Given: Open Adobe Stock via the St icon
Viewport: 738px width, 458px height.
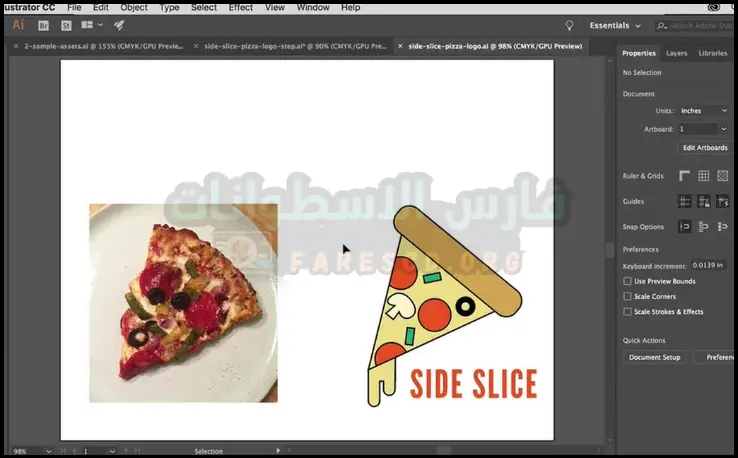Looking at the screenshot, I should click(66, 25).
